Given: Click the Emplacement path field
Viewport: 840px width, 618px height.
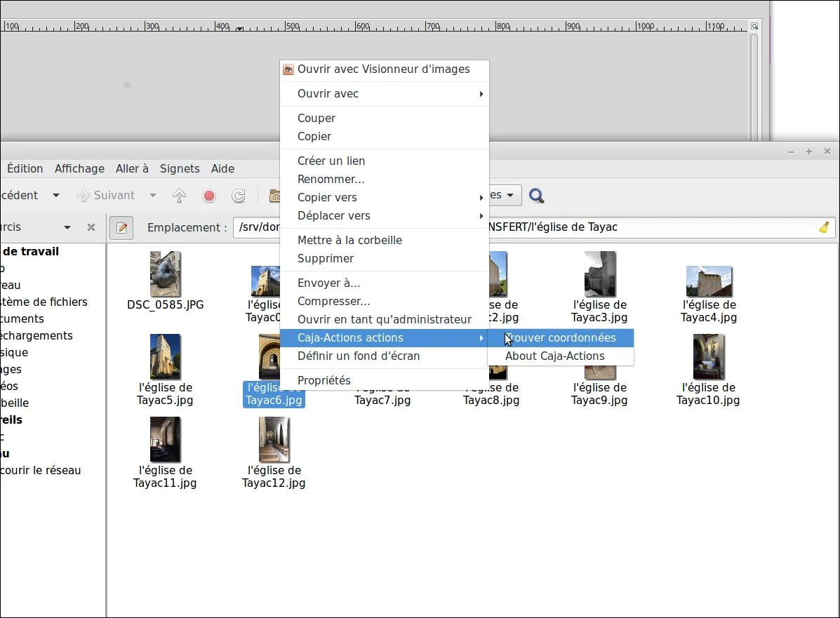Looking at the screenshot, I should pyautogui.click(x=533, y=227).
